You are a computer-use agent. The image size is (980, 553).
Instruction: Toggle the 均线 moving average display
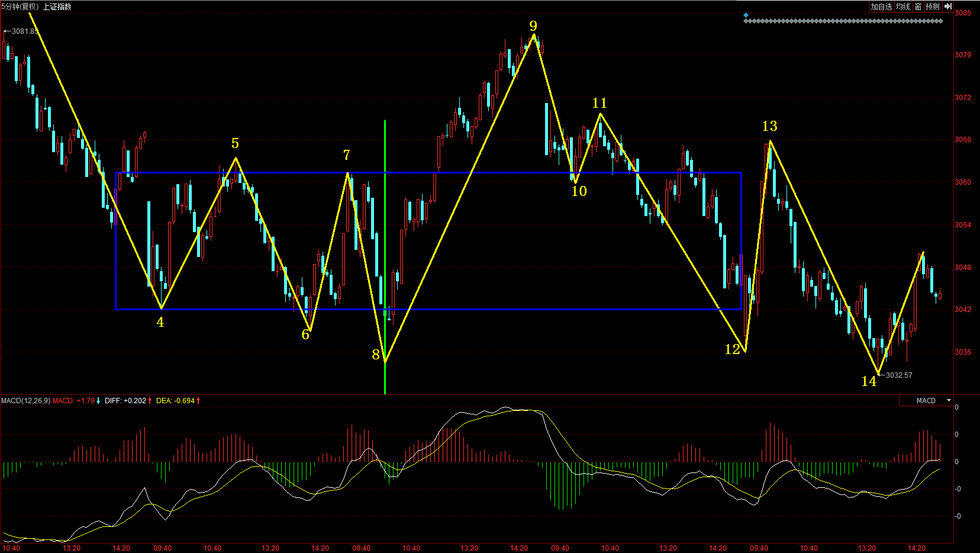(x=902, y=7)
